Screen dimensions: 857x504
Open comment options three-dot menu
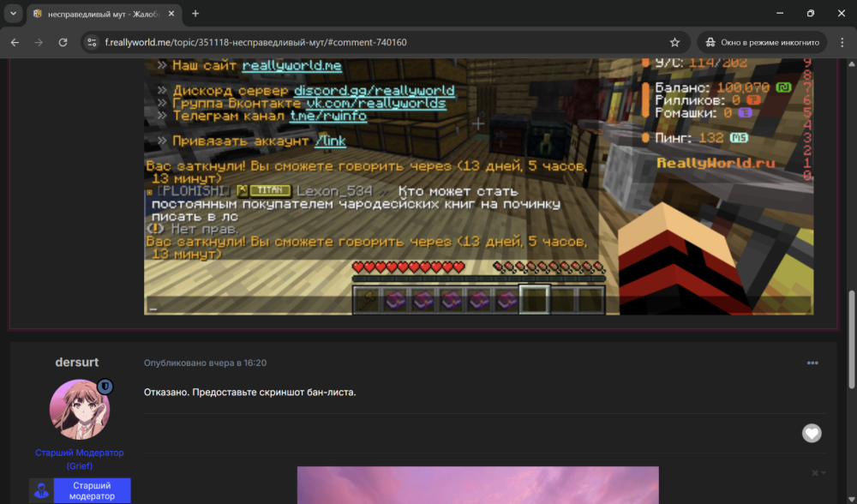[x=812, y=363]
